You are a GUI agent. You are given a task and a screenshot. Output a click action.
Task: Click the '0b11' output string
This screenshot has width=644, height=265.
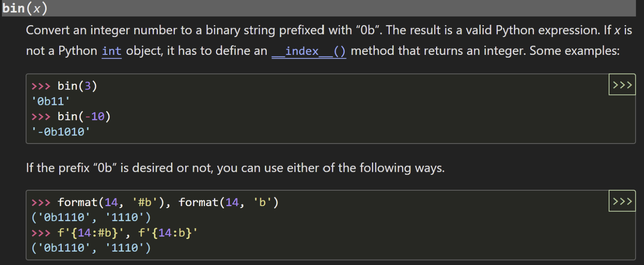tap(51, 101)
